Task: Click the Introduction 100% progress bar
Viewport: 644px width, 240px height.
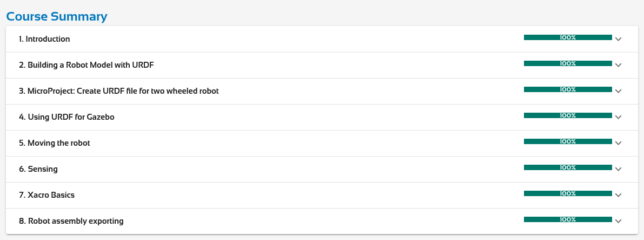Action: [x=568, y=37]
